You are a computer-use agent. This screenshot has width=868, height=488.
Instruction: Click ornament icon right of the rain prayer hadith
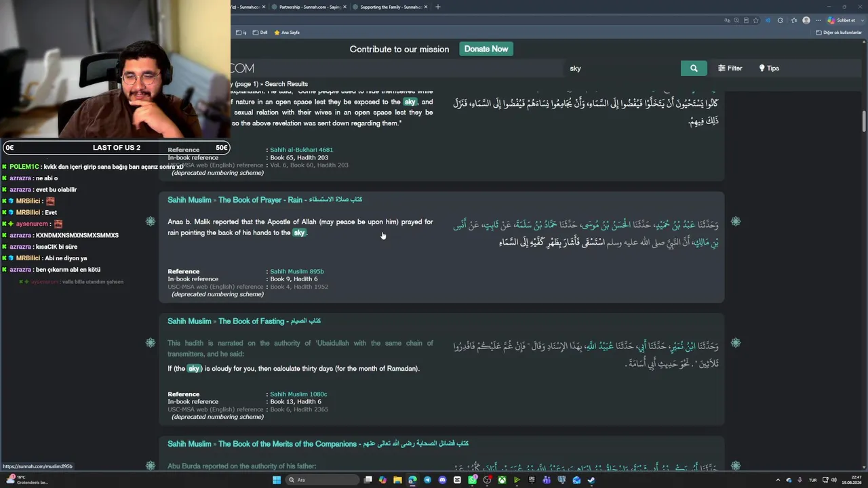pos(736,222)
